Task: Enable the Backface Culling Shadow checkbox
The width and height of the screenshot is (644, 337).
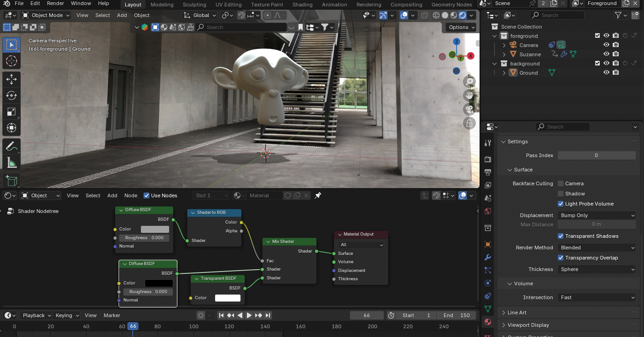Action: coord(561,194)
